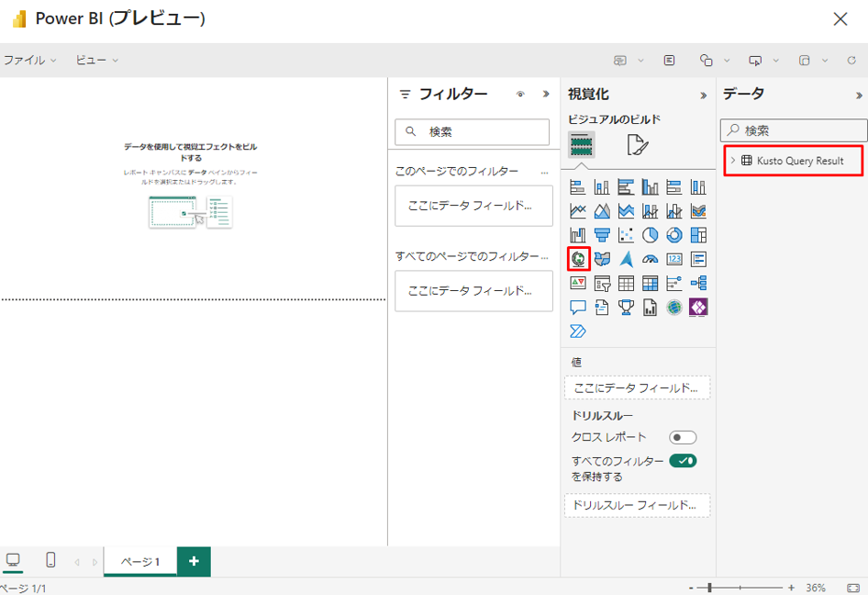Image resolution: width=868 pixels, height=595 pixels.
Task: Collapse the 視覚化 pane with chevrons
Action: [704, 95]
